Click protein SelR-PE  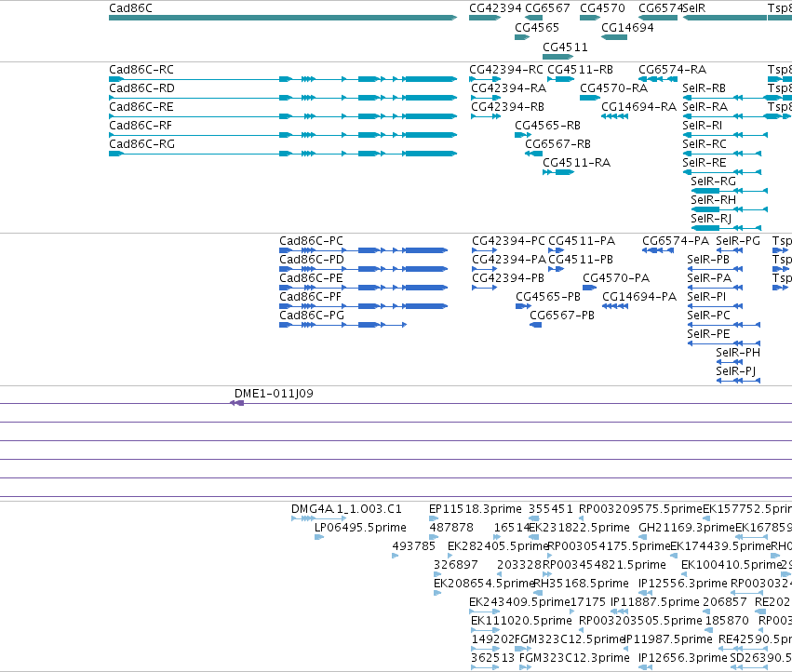coord(724,343)
